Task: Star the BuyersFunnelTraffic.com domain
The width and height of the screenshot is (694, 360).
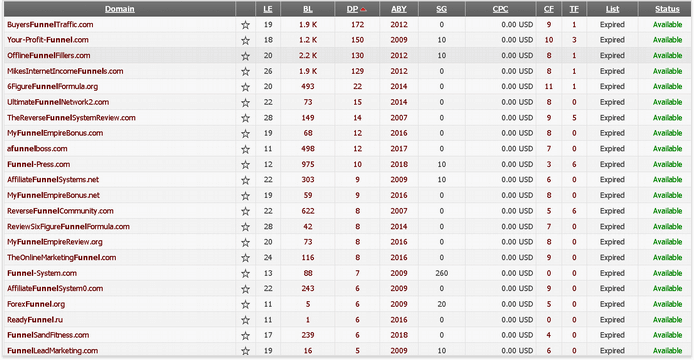Action: coord(245,25)
